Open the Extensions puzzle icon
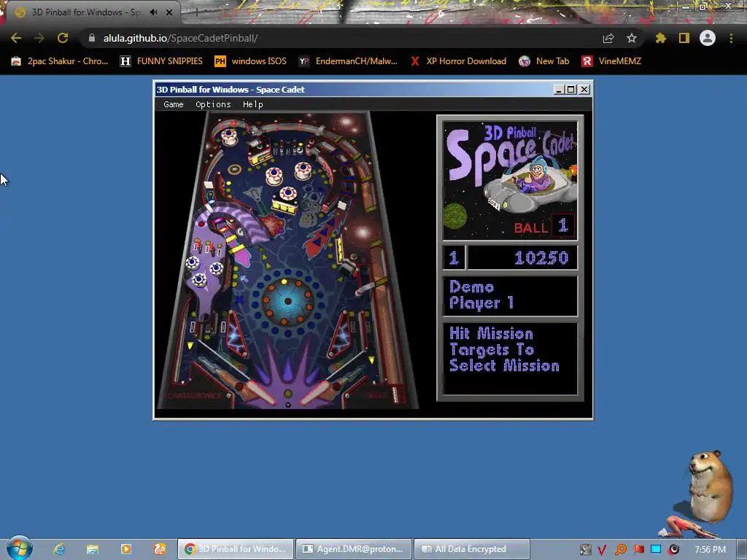The image size is (747, 560). 660,38
